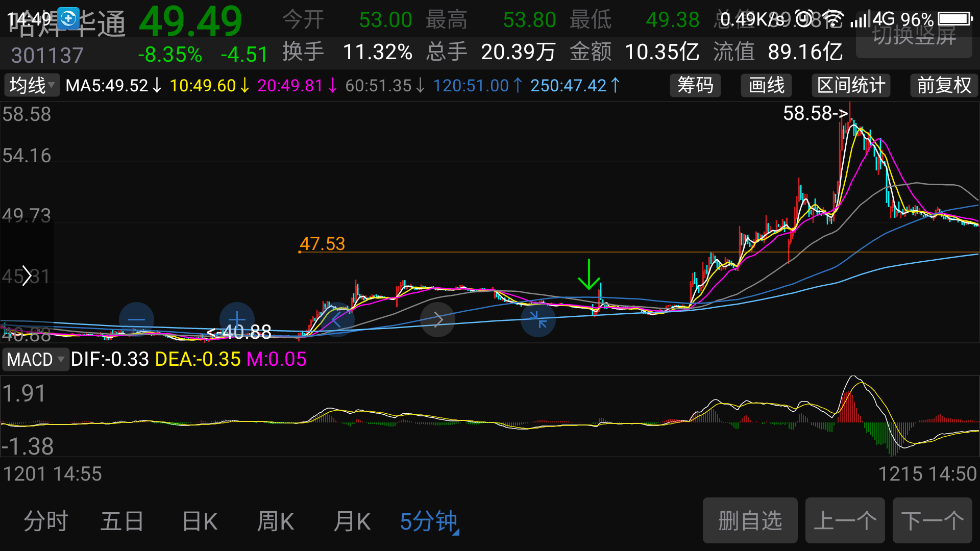
Task: Tap the blue floating plus app icon
Action: tap(68, 19)
